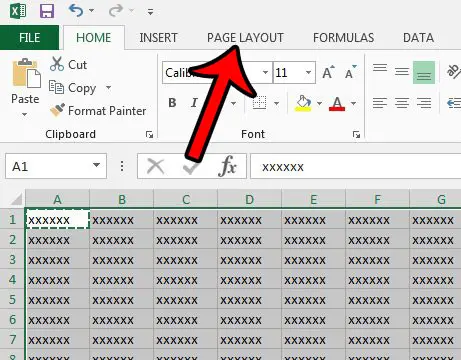Select row 4 header
461x360 pixels.
[x=12, y=279]
